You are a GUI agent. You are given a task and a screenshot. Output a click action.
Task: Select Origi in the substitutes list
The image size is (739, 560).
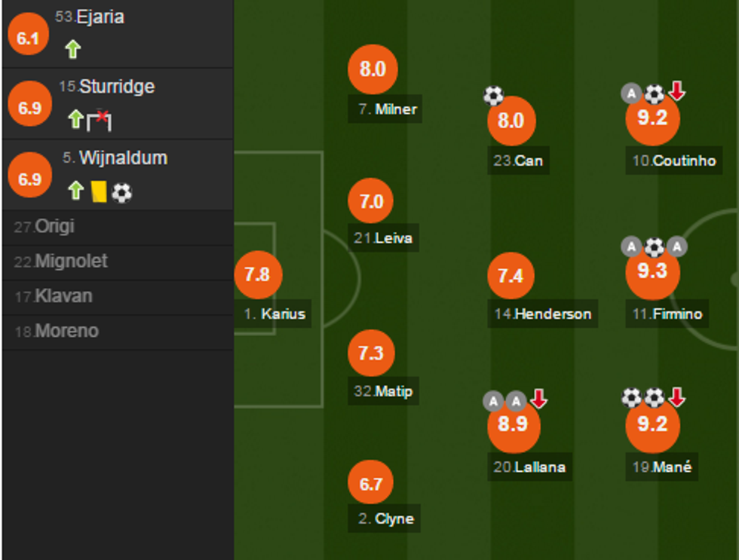[x=56, y=227]
